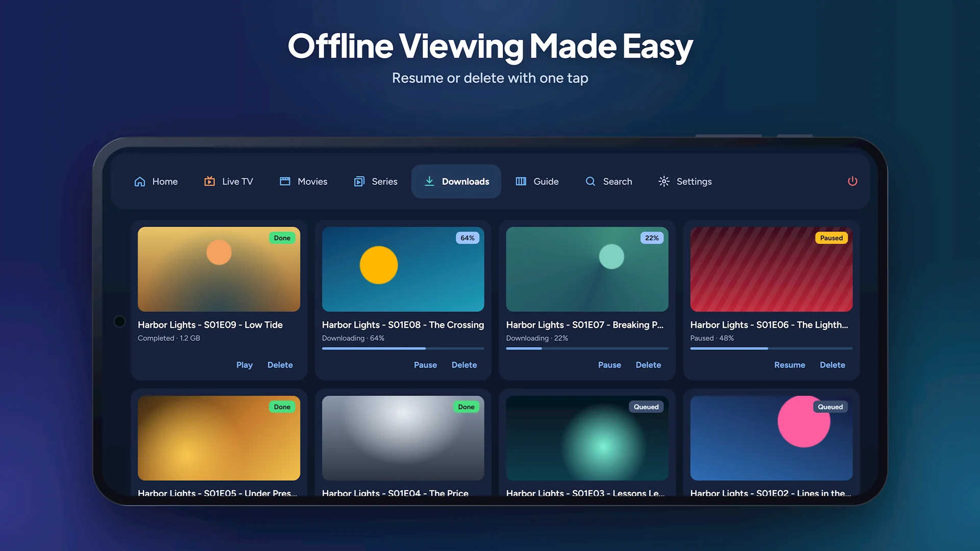Screen dimensions: 980x551
Task: Pause the S01E08 The Crossing download
Action: click(x=425, y=365)
